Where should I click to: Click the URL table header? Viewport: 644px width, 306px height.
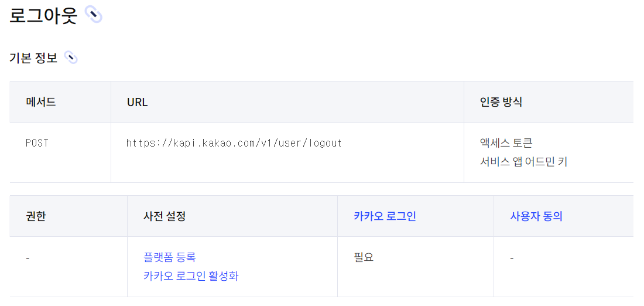(137, 103)
